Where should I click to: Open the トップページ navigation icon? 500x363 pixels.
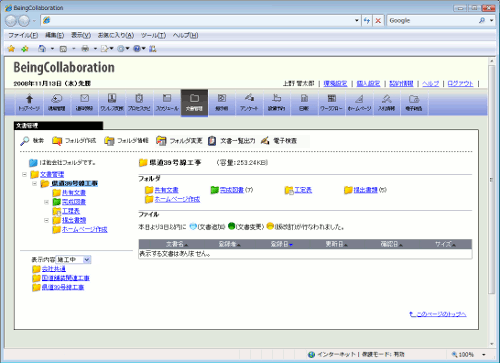[29, 103]
